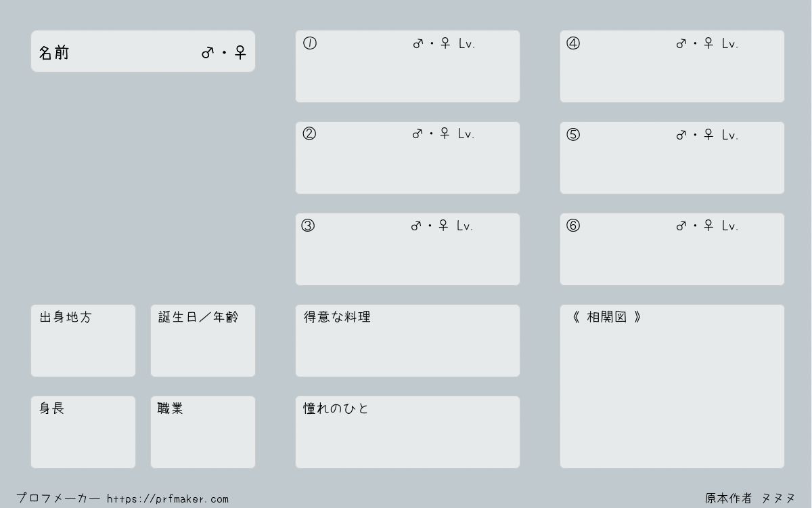Click the Lv. label in slot ①
This screenshot has width=812, height=508.
click(467, 44)
